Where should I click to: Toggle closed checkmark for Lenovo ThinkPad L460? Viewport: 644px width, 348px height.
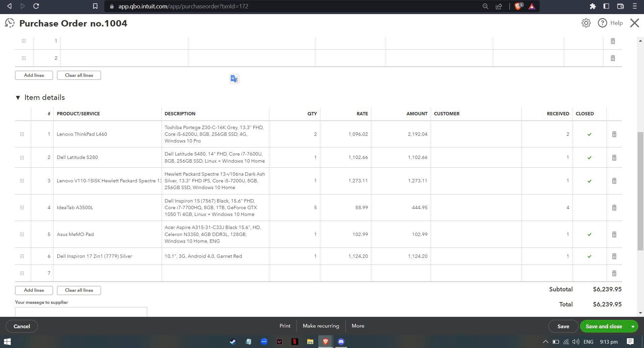pos(589,134)
